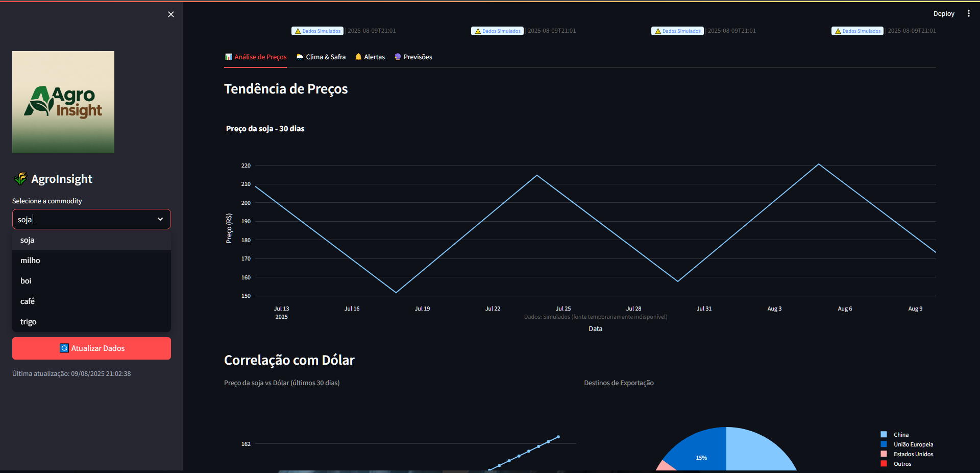
Task: Click the Jul 19 x-axis label
Action: point(422,309)
